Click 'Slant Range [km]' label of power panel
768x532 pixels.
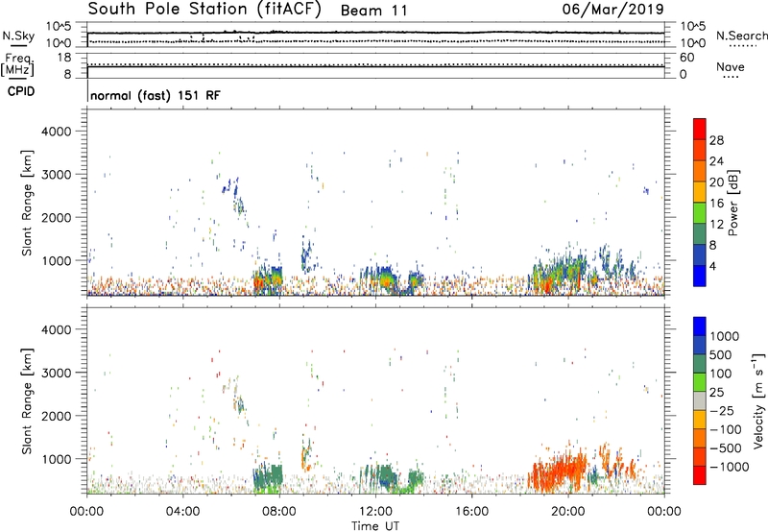pyautogui.click(x=27, y=203)
